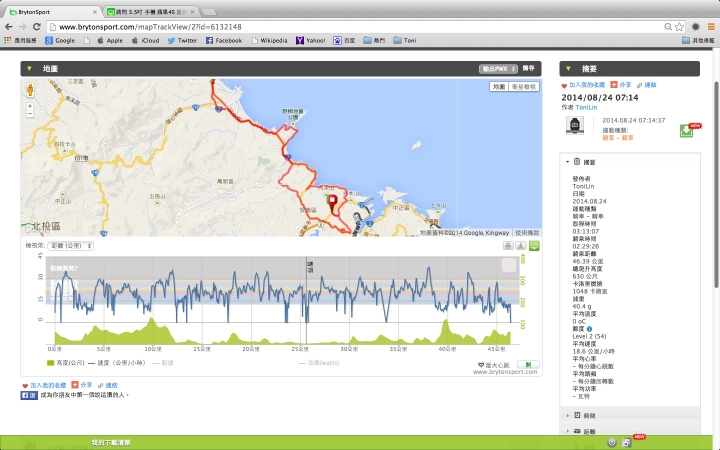This screenshot has height=450, width=720.
Task: Go back with browser back arrow
Action: tap(9, 27)
